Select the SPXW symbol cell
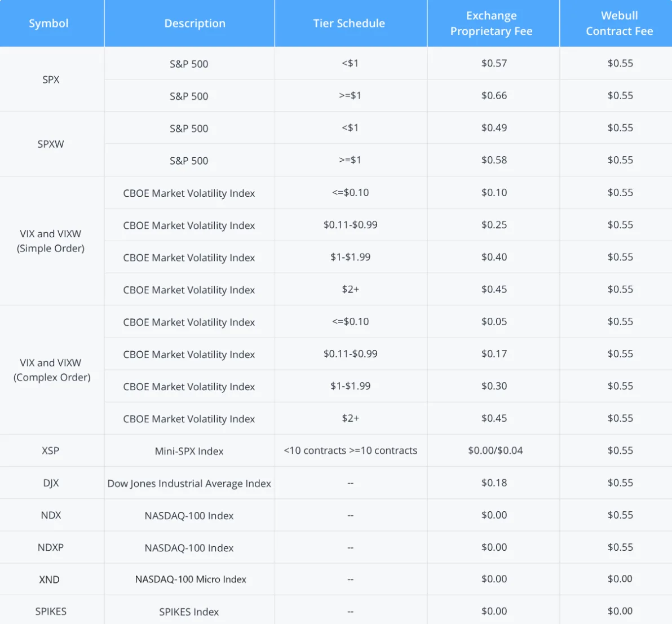 coord(51,144)
